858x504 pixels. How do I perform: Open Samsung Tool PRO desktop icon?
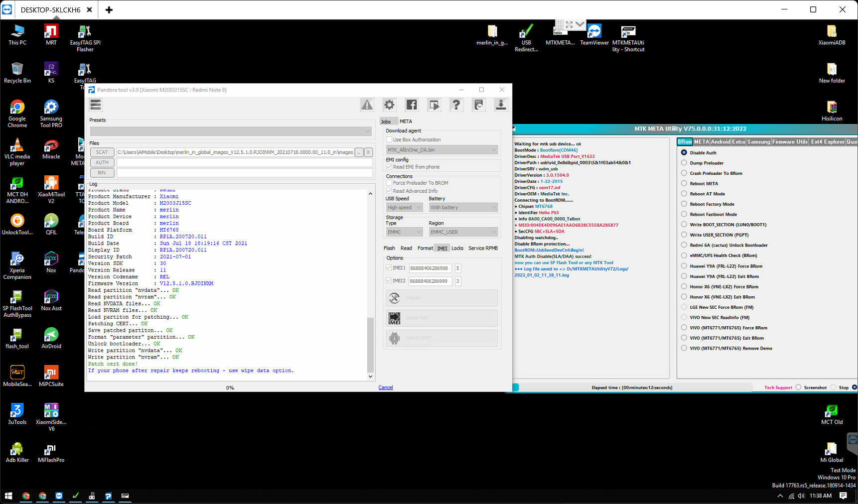(x=51, y=114)
